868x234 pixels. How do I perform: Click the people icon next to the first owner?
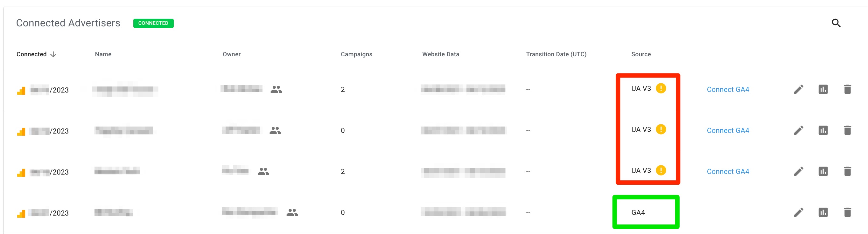coord(276,89)
